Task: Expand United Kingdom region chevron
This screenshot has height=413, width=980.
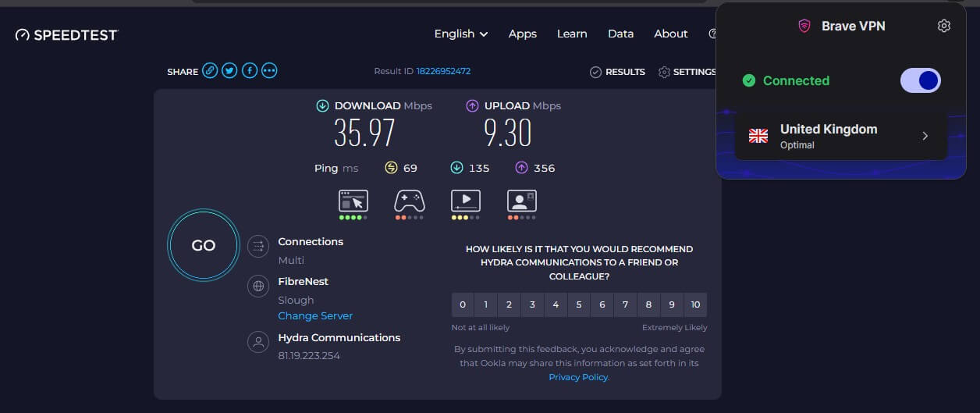Action: (925, 136)
